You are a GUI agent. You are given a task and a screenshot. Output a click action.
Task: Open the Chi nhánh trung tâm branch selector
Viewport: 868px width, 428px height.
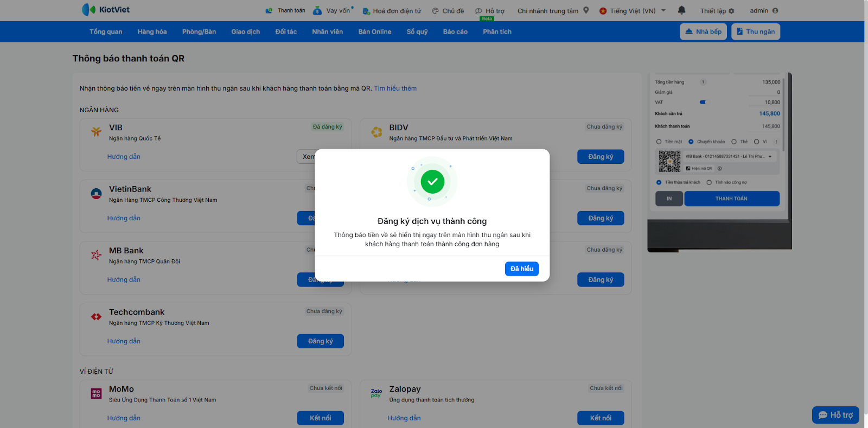coord(553,11)
